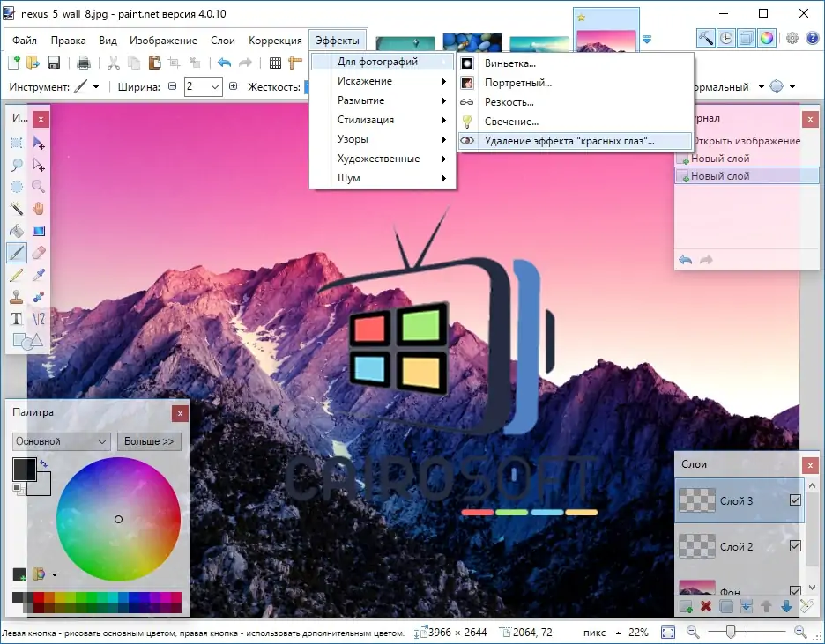Select the Lasso Select tool
This screenshot has height=644, width=825.
(17, 165)
